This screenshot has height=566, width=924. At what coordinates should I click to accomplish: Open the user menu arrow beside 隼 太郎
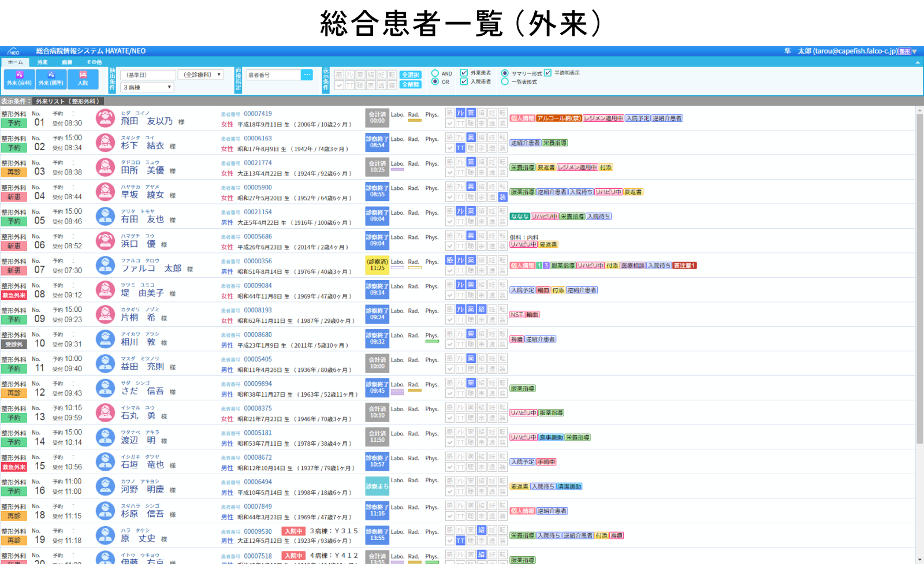914,51
